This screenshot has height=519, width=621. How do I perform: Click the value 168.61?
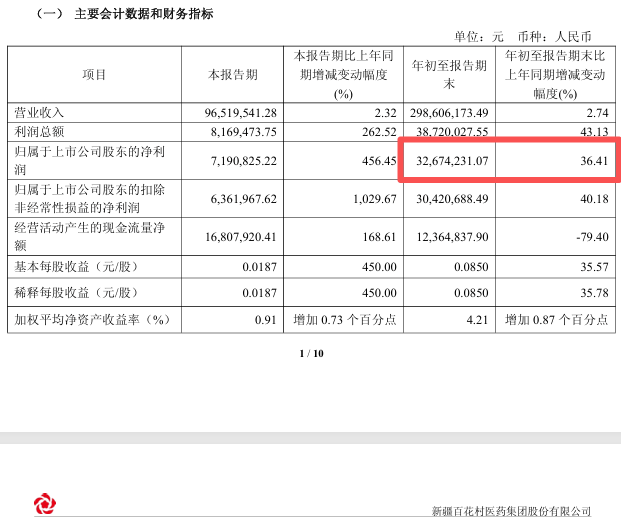tap(379, 237)
